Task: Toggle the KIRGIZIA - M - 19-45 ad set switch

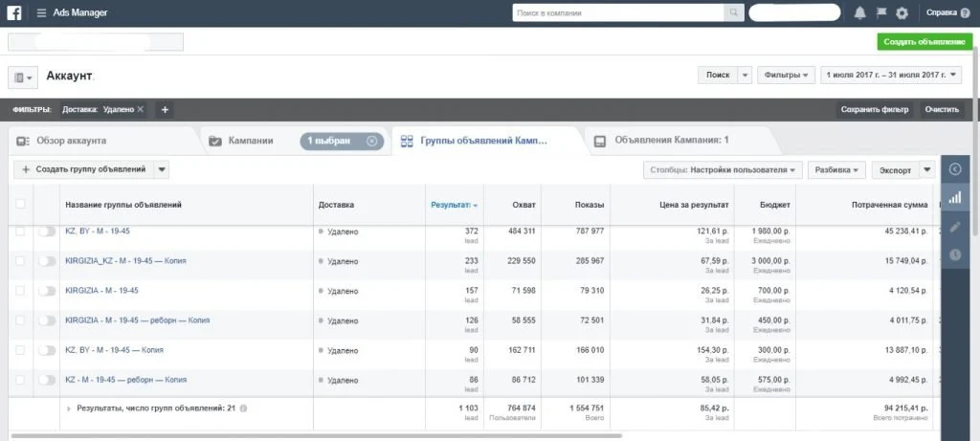Action: [47, 291]
